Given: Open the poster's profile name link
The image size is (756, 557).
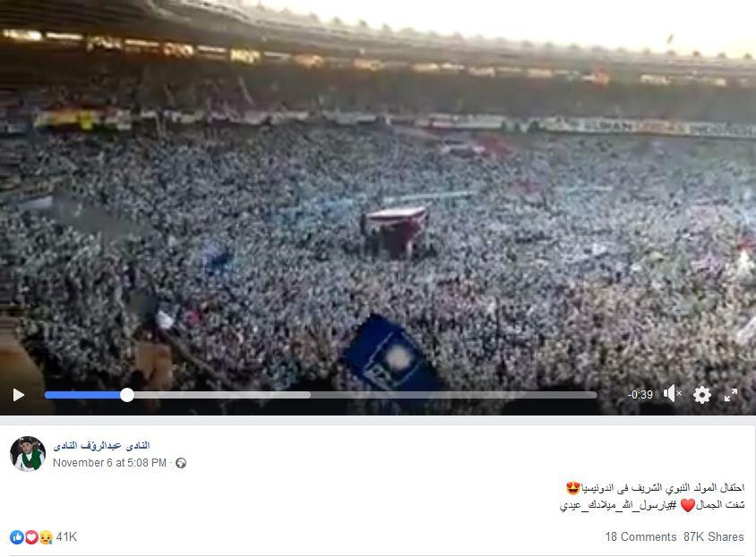Looking at the screenshot, I should click(x=101, y=445).
